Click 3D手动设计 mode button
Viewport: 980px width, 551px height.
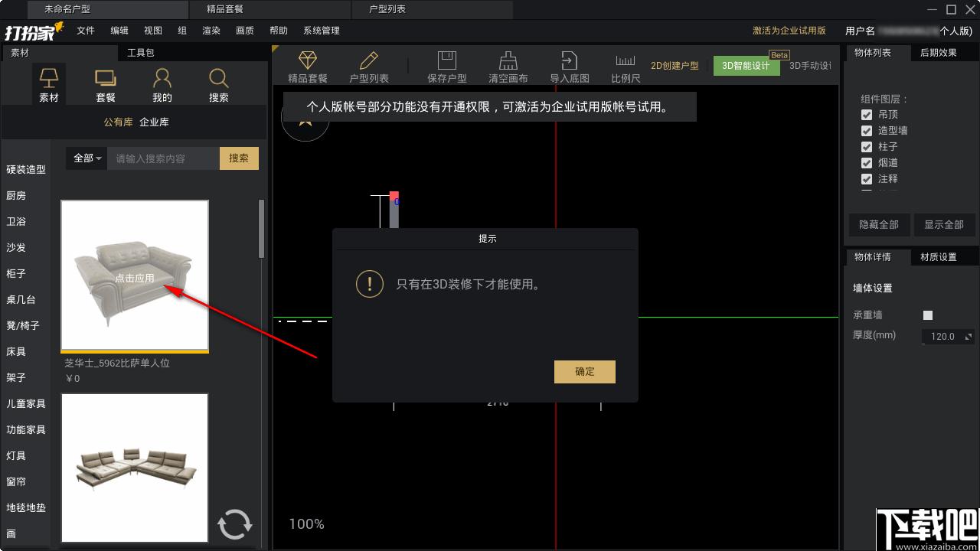[x=810, y=66]
